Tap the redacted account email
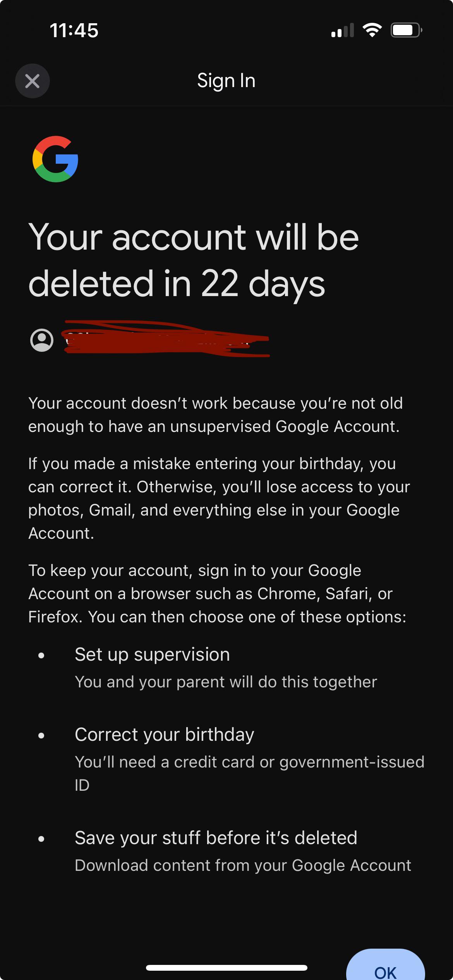 (x=166, y=339)
